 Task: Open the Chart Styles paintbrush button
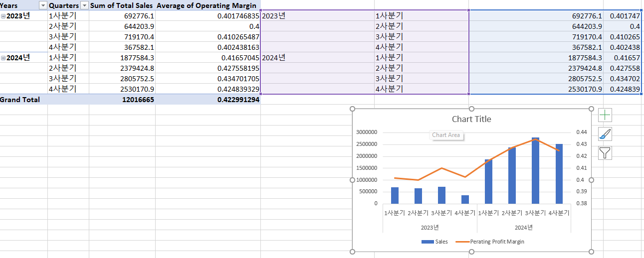605,134
